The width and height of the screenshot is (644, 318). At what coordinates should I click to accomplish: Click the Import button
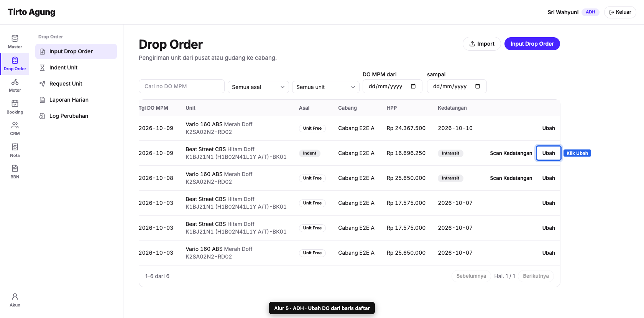[482, 44]
